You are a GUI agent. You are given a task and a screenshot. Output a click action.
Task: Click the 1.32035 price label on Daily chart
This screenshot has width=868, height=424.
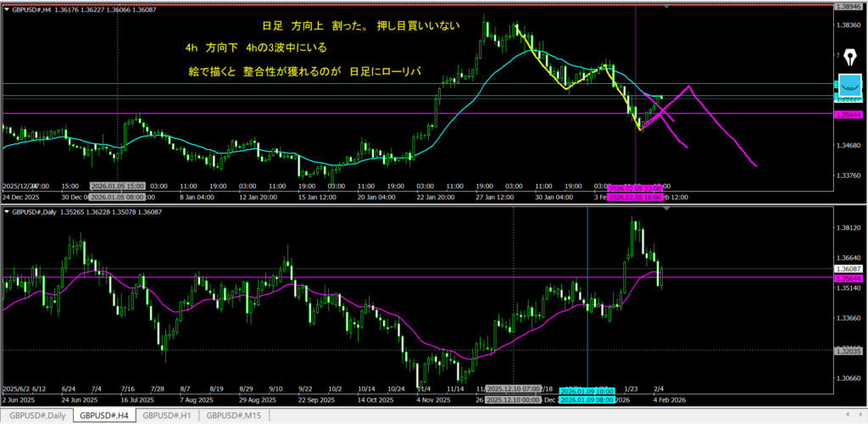[x=849, y=349]
